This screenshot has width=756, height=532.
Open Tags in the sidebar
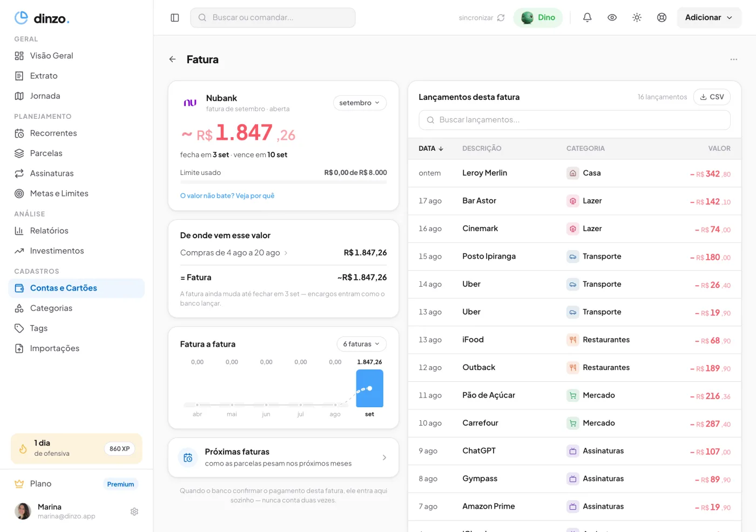click(77, 328)
